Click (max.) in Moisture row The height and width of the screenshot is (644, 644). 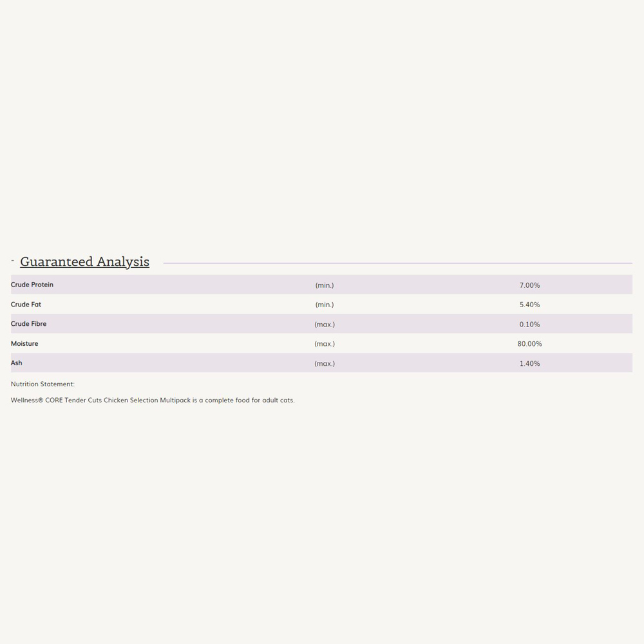(x=325, y=344)
